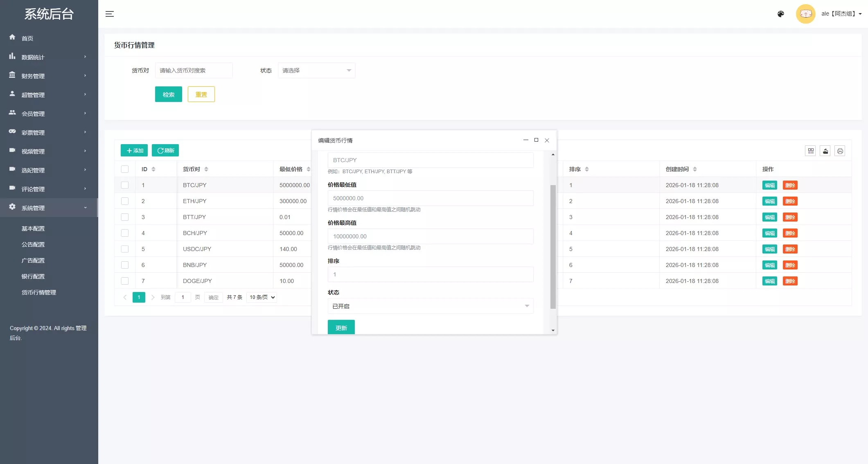Change the 10 条/页 page size dropdown

(x=262, y=297)
